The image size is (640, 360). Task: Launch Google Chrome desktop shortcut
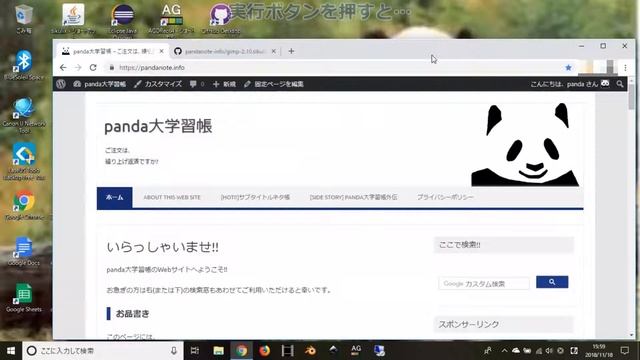pos(24,206)
